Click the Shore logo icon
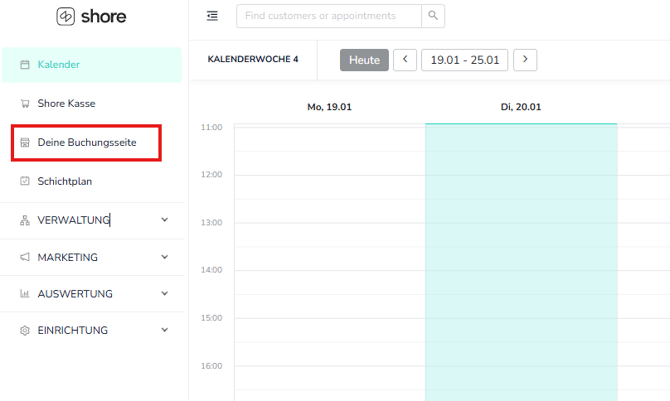The image size is (670, 401). click(66, 17)
